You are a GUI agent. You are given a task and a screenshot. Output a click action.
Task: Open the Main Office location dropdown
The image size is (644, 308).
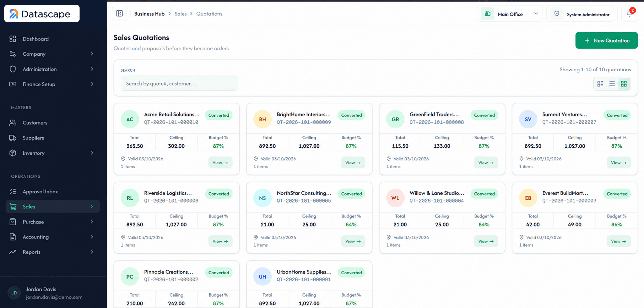click(x=510, y=14)
